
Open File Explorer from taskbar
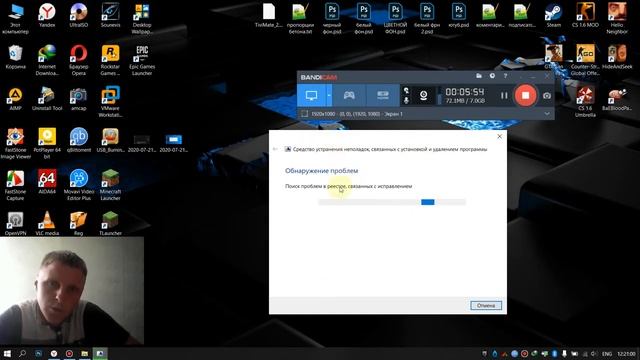[x=84, y=353]
